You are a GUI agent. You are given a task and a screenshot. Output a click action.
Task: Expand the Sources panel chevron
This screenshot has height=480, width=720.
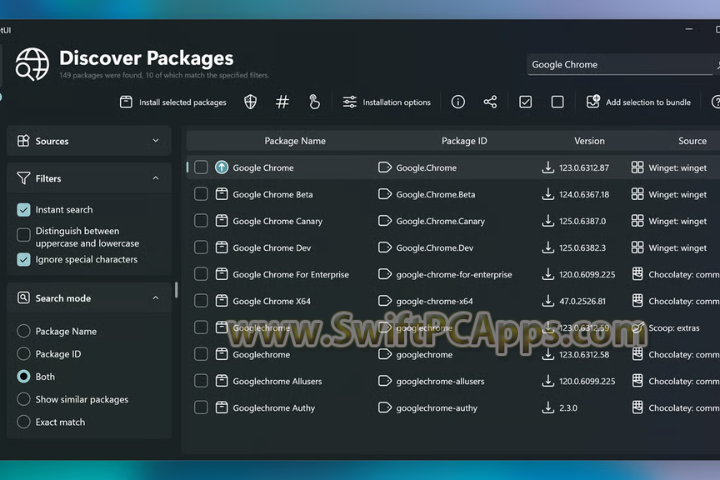(156, 141)
